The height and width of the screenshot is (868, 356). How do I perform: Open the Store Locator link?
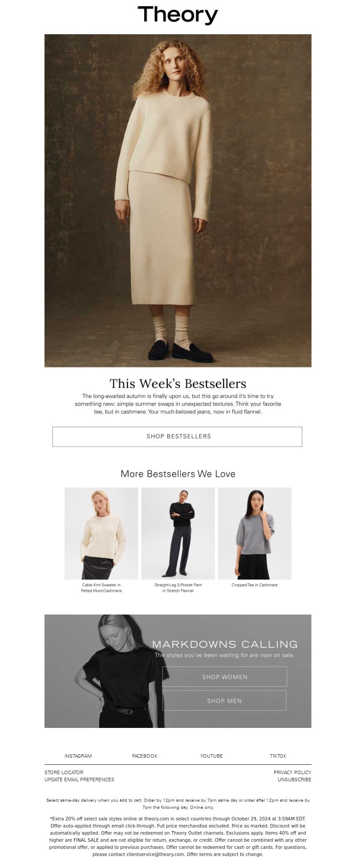tap(64, 772)
